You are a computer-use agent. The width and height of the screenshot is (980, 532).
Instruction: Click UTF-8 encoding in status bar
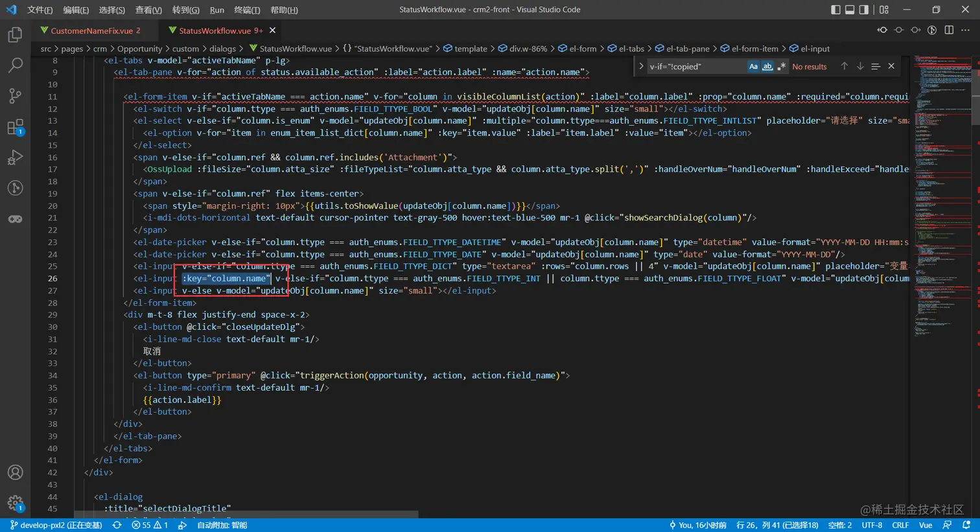872,525
